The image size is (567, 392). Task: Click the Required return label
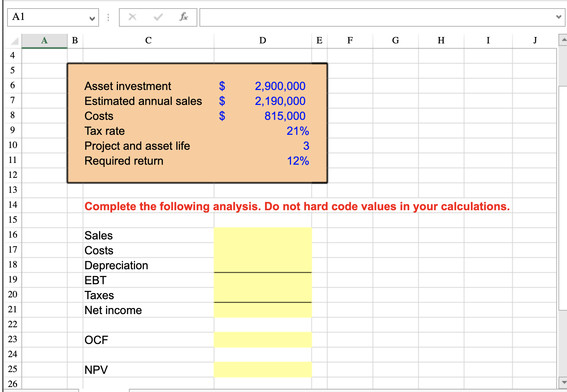124,161
